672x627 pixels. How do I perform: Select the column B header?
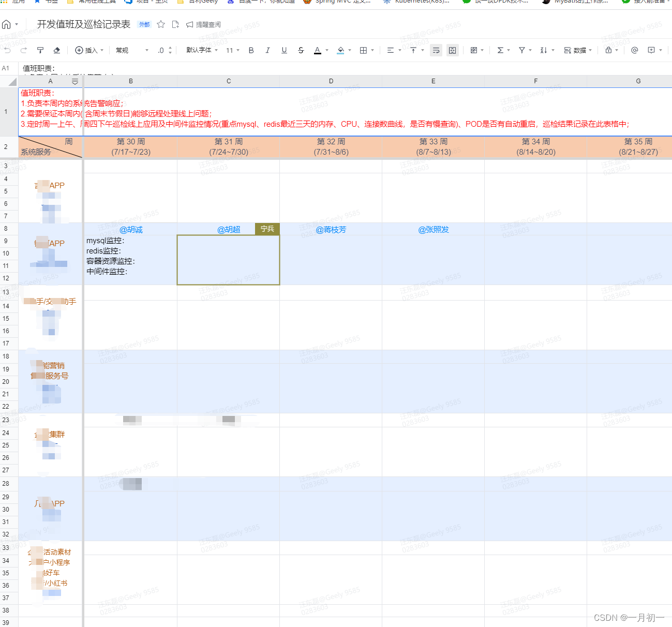130,81
